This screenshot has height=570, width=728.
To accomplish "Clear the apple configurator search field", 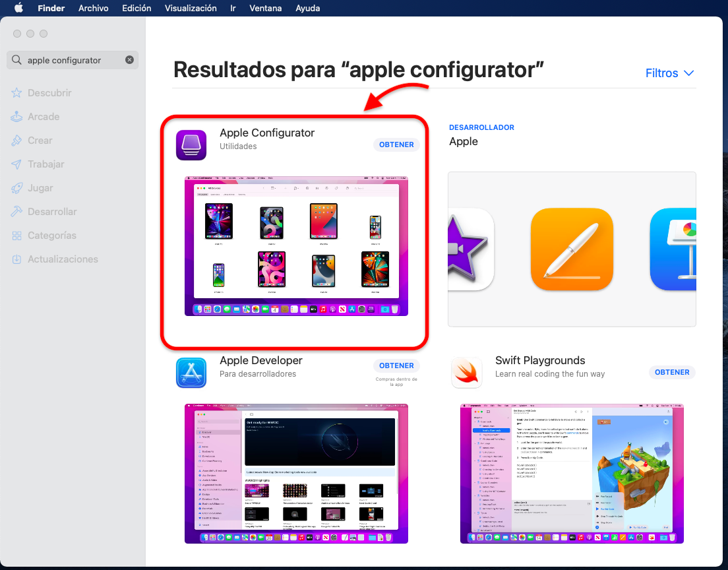I will [x=129, y=60].
